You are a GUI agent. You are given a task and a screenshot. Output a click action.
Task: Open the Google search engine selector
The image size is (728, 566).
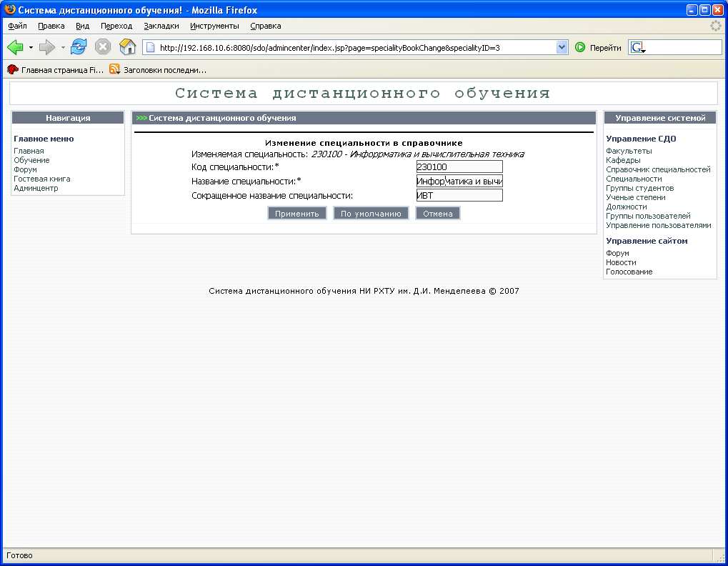tap(638, 47)
